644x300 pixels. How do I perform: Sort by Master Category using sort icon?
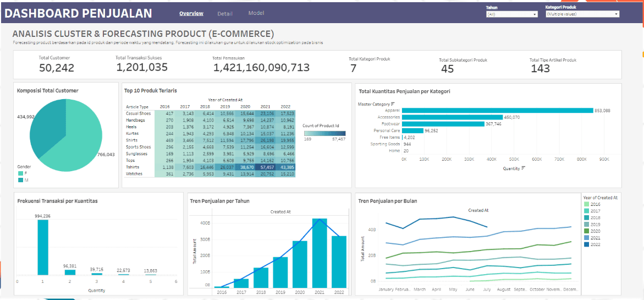tap(393, 103)
